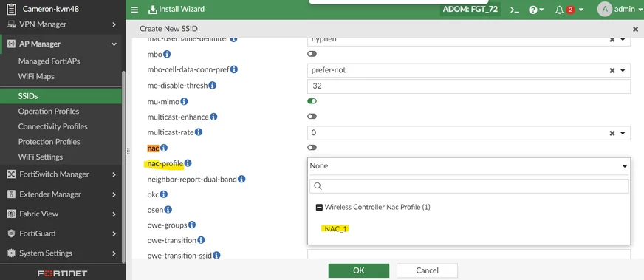Open the admin user menu

point(620,10)
